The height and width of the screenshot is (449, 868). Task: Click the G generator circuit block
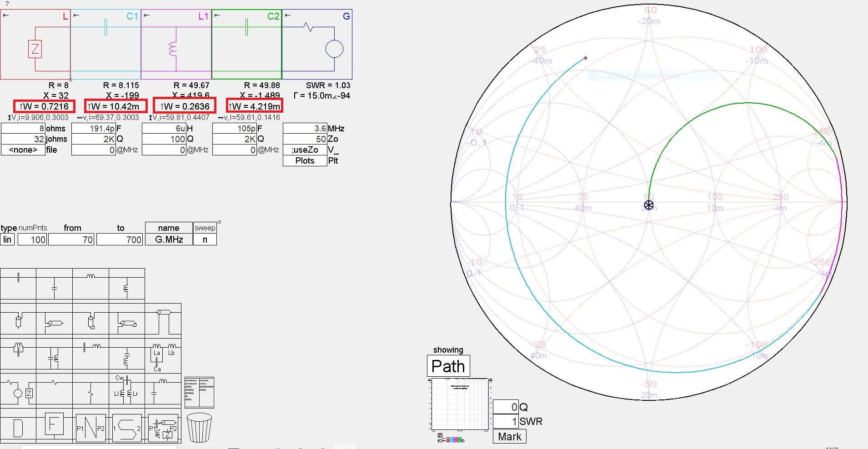(x=317, y=44)
